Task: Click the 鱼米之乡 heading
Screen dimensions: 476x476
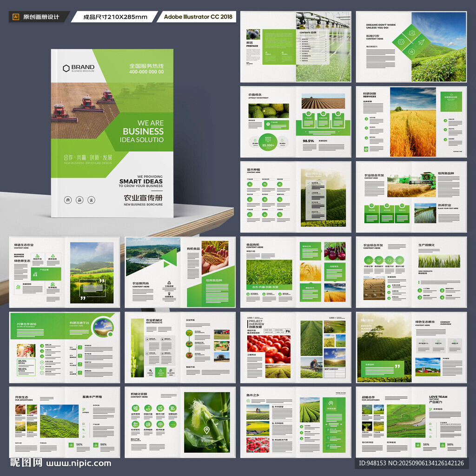Action: pos(252,395)
